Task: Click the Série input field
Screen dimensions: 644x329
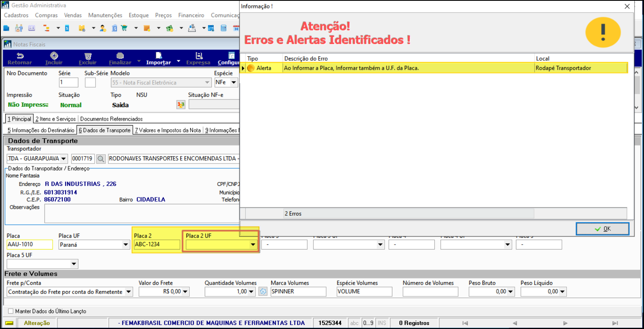Action: pos(69,82)
